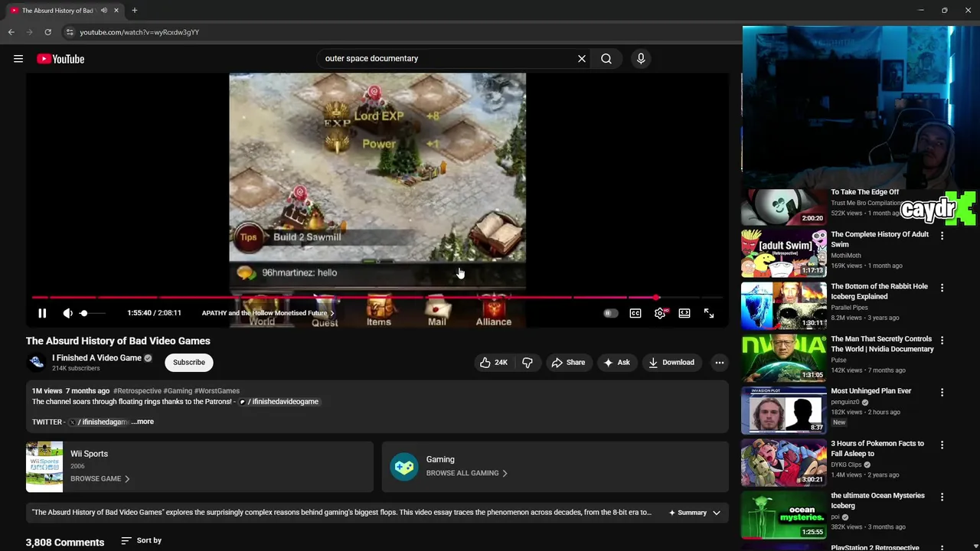Screen dimensions: 980x551
Task: Open a new browser tab
Action: 135,10
